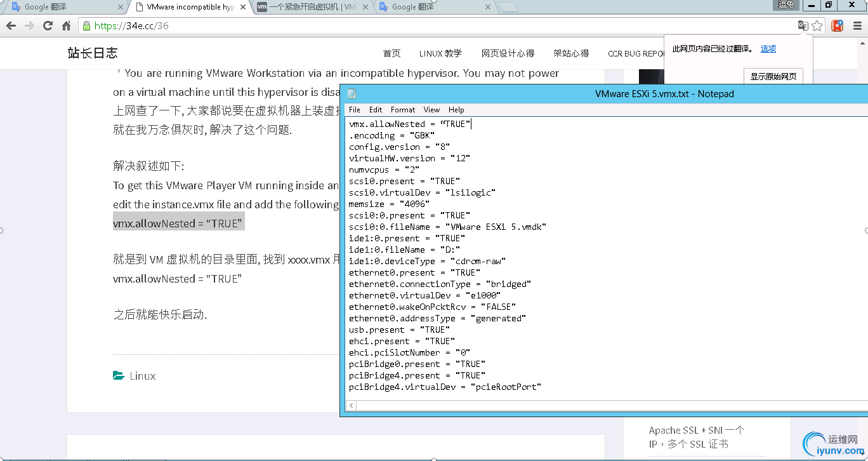Image resolution: width=868 pixels, height=461 pixels.
Task: Open LINUX 教学 navigation link
Action: pos(440,53)
